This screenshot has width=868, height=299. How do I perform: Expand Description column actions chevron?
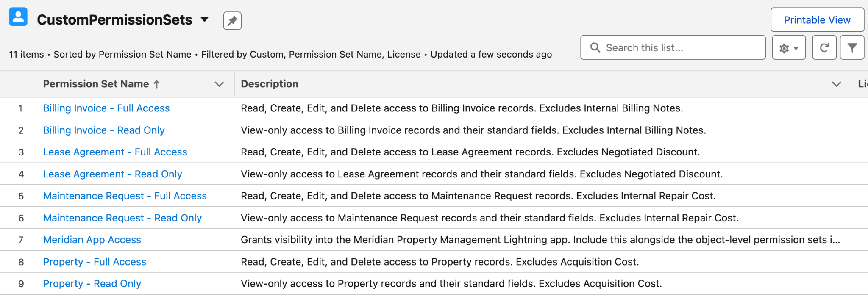click(x=836, y=84)
